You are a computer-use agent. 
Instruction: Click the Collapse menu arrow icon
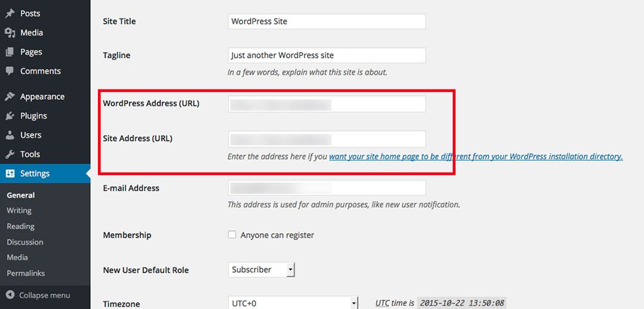coord(11,295)
